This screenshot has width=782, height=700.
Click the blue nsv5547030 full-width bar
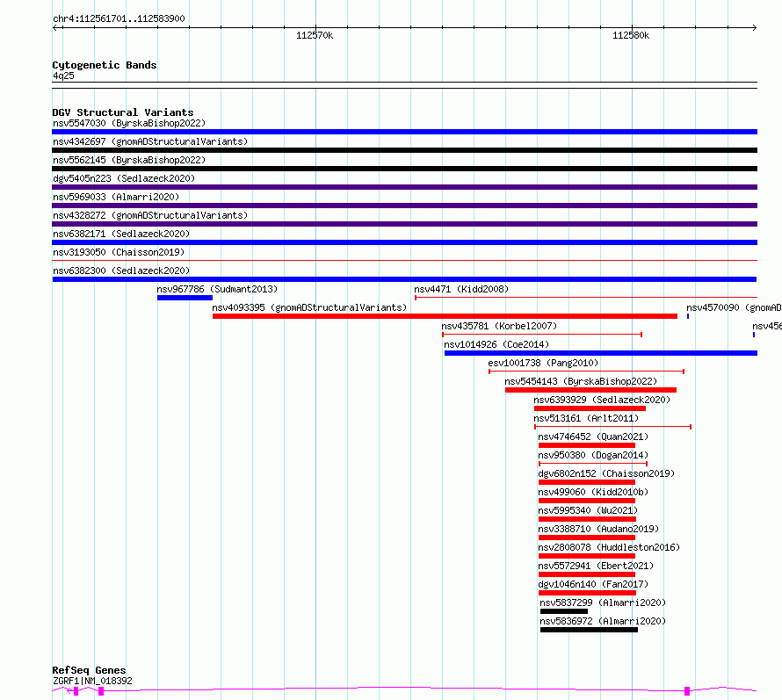tap(404, 132)
